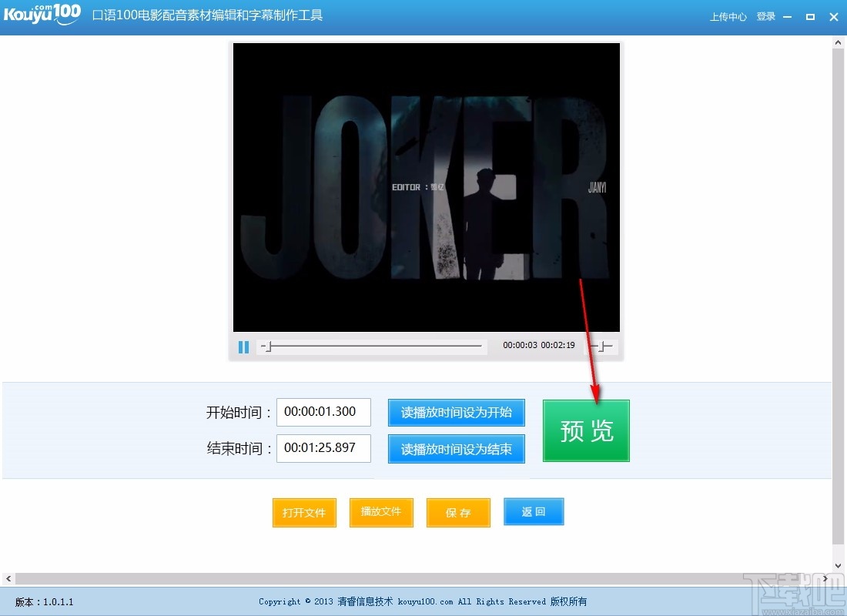
Task: Save with the 保存 button
Action: tap(458, 512)
